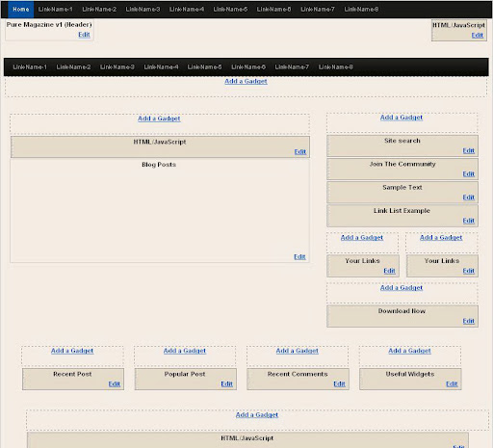493x448 pixels.
Task: Edit the top-right HTML/JavaScript widget
Action: coord(478,36)
